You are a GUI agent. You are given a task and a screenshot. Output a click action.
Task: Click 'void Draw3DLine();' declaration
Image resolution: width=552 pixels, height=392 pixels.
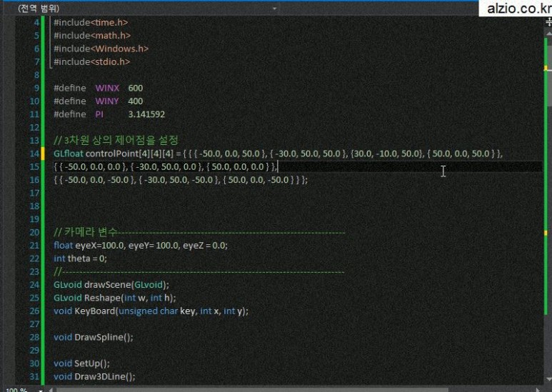click(94, 376)
